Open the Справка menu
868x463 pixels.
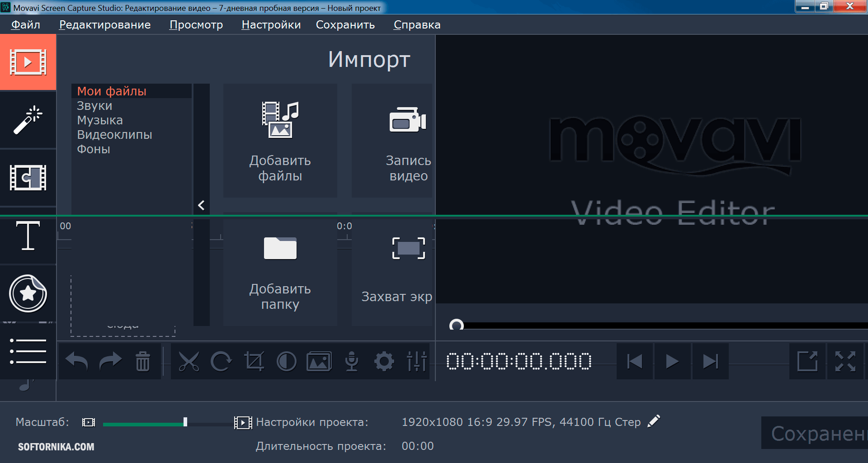tap(417, 25)
